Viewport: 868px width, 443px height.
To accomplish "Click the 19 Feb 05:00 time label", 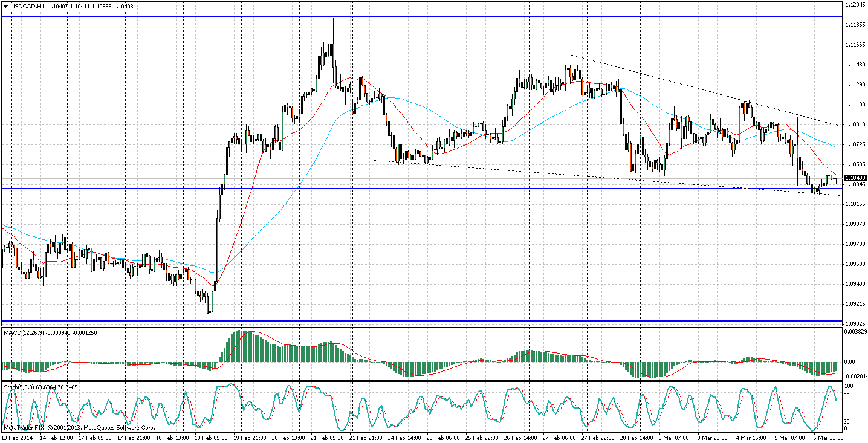I will [x=212, y=437].
